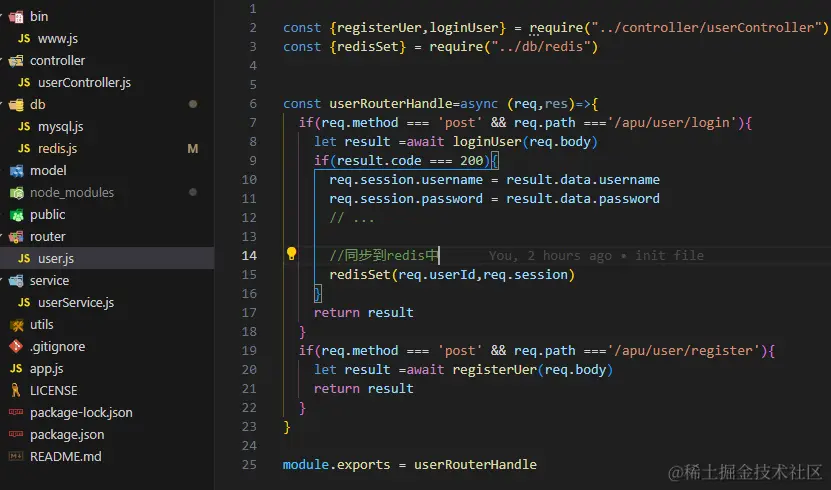Click the utils folder icon
This screenshot has width=831, height=490.
click(x=16, y=325)
